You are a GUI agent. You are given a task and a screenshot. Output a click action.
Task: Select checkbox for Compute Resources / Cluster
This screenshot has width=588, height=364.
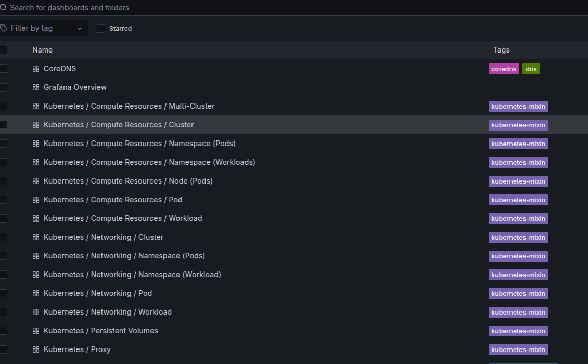pyautogui.click(x=3, y=125)
